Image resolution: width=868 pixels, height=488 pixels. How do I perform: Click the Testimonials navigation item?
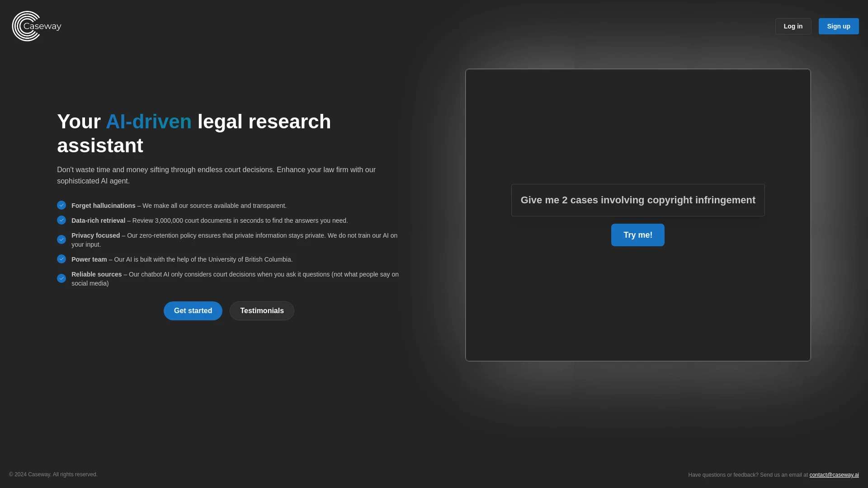tap(262, 310)
